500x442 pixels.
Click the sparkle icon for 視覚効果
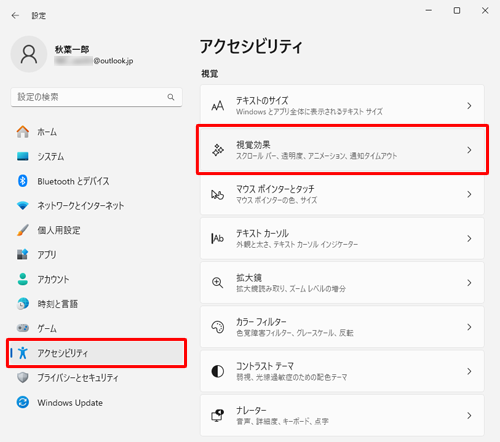[x=218, y=150]
